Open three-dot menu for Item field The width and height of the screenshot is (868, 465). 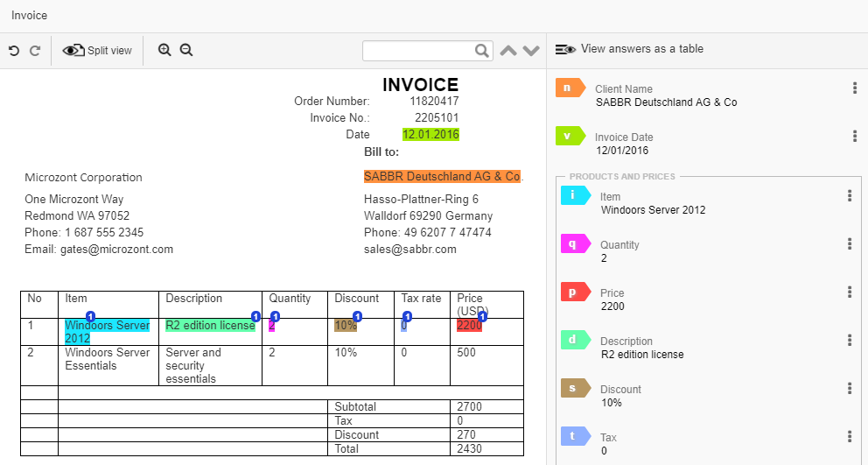850,195
